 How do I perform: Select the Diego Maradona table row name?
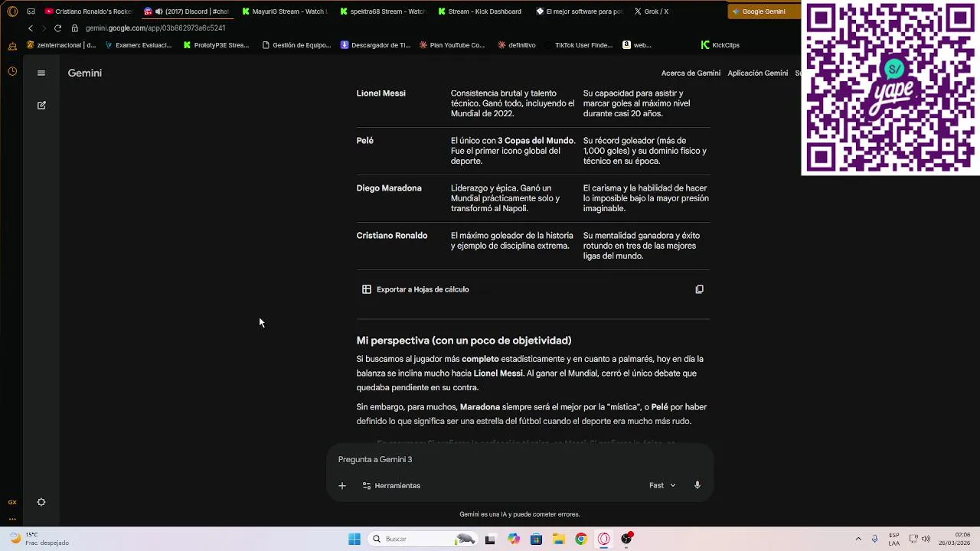click(x=389, y=188)
